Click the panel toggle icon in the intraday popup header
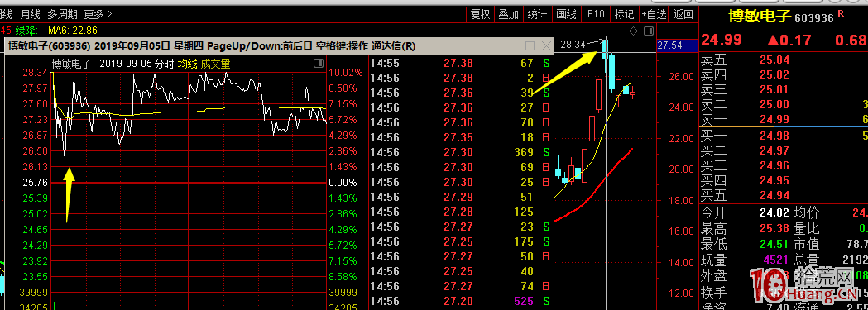Viewport: 868px width, 310px height. [319, 64]
